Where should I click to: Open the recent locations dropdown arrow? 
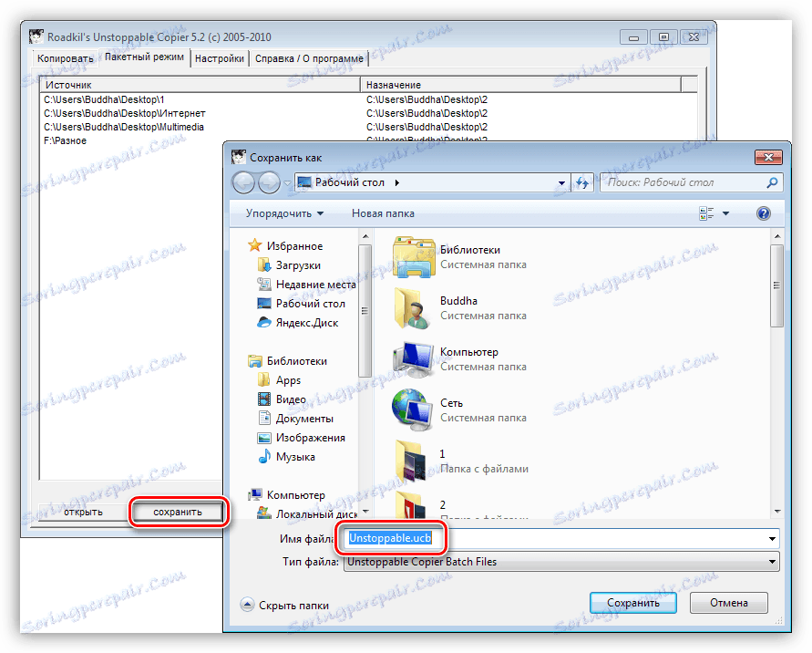pyautogui.click(x=287, y=183)
